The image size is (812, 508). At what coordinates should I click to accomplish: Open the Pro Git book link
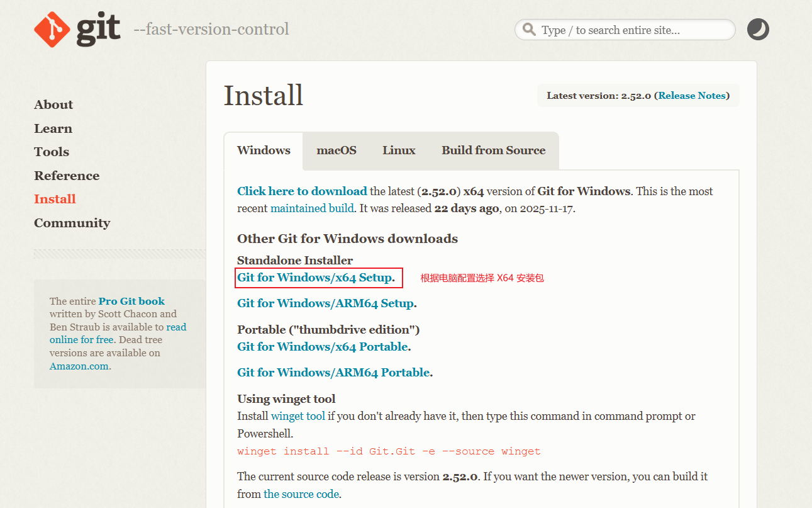tap(131, 302)
